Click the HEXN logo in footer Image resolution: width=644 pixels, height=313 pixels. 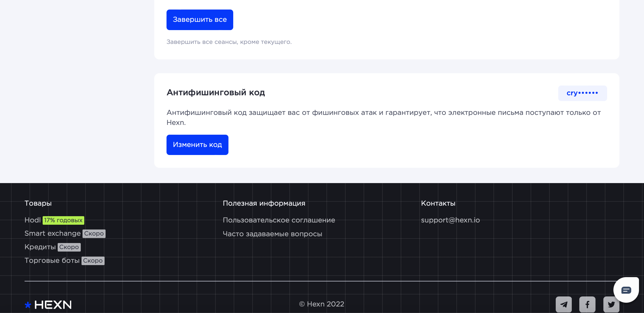click(53, 305)
